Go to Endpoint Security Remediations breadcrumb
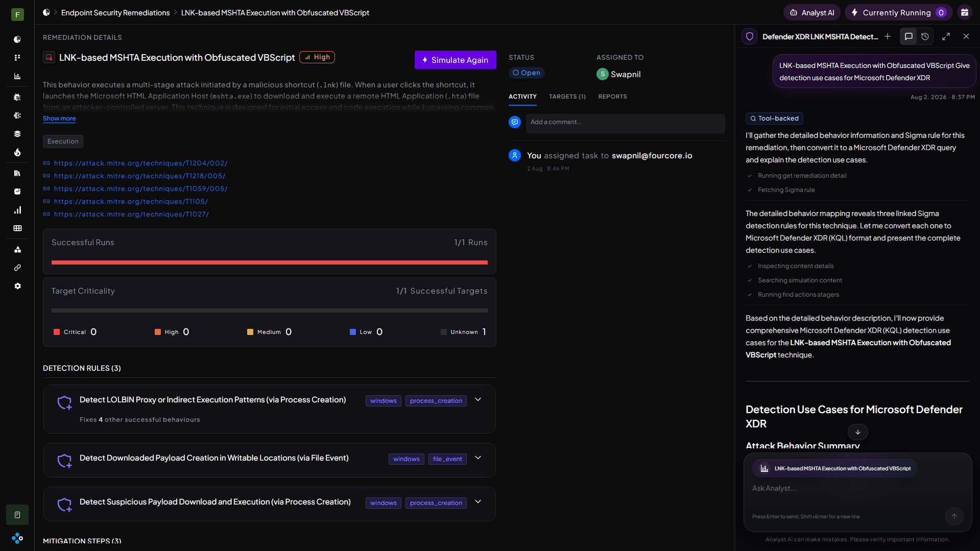Image resolution: width=980 pixels, height=551 pixels. (x=115, y=13)
